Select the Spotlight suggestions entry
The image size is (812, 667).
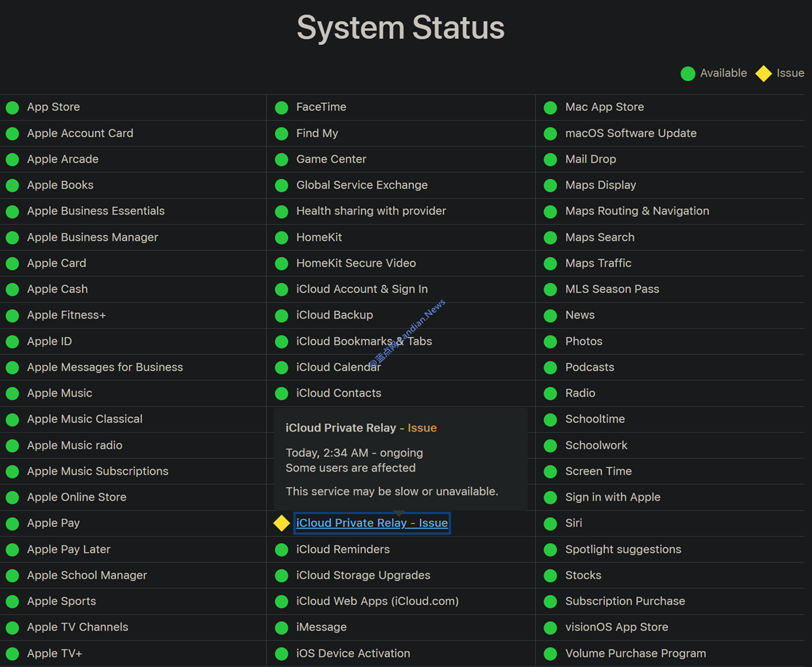(x=624, y=550)
